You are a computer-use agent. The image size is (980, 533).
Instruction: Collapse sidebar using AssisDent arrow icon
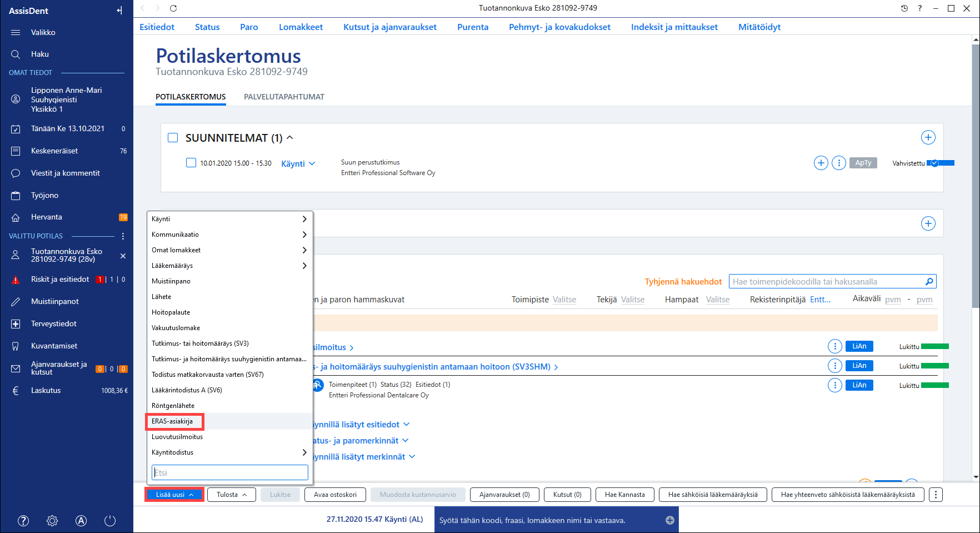119,11
